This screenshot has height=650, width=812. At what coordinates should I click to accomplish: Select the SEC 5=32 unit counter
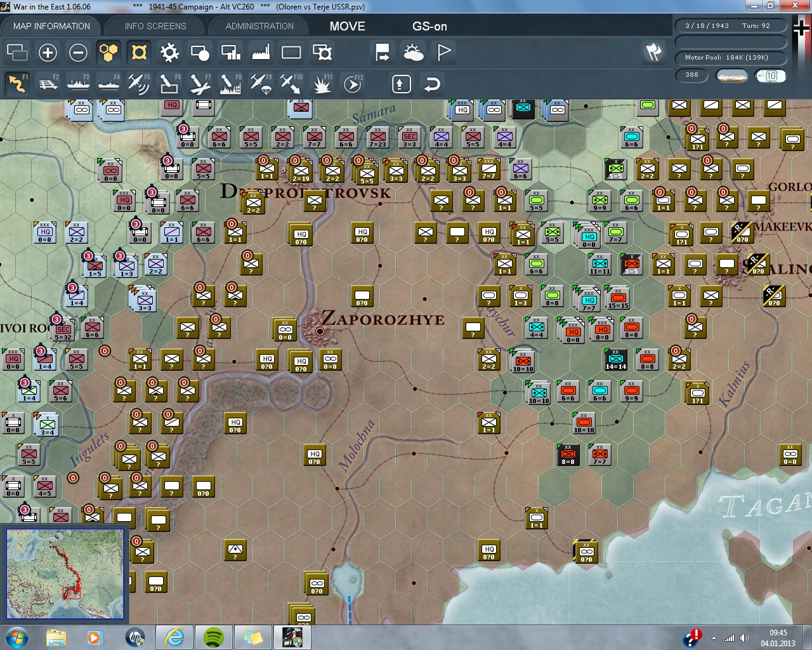point(63,330)
